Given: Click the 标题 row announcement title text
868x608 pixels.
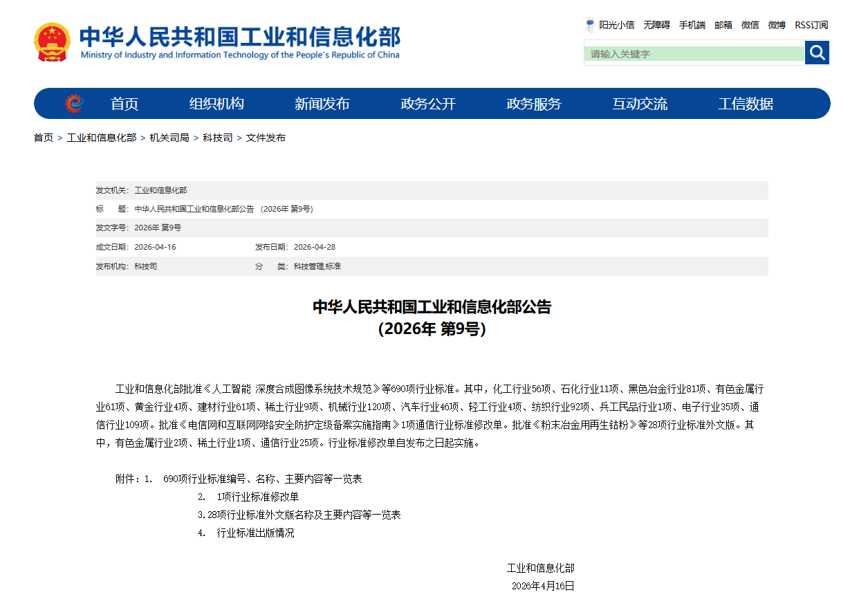Looking at the screenshot, I should tap(223, 209).
